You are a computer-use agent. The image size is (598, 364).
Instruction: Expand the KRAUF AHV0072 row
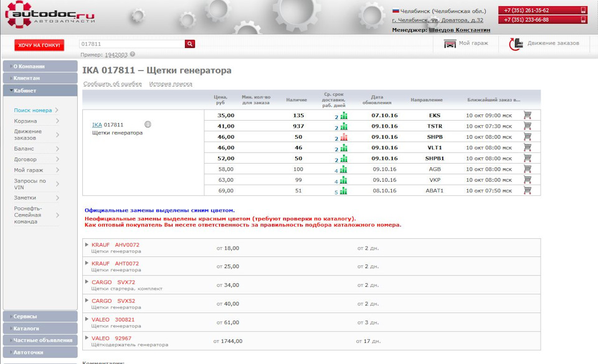pos(87,245)
